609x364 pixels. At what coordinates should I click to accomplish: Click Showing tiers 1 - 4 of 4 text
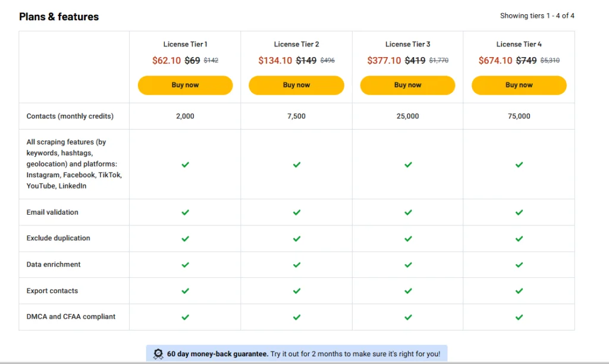[537, 16]
